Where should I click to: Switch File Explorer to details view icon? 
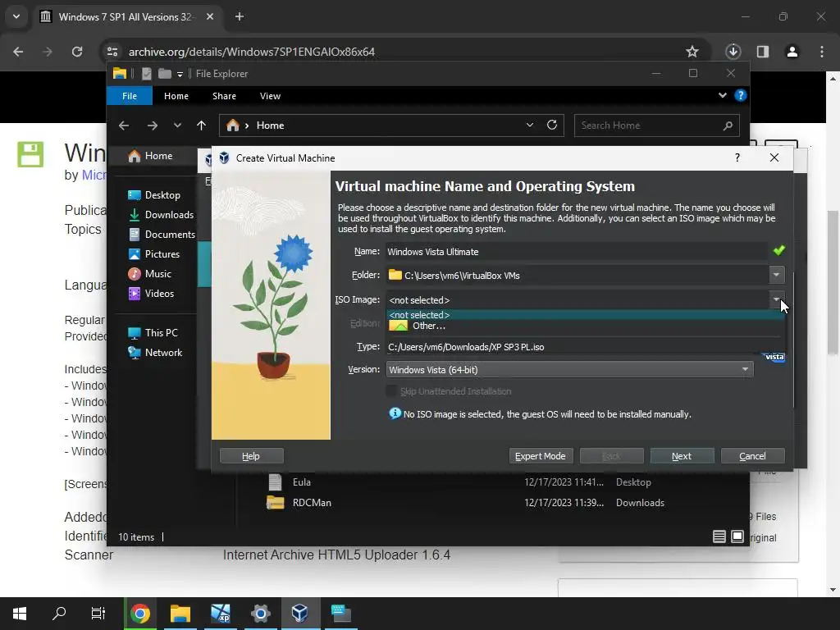pyautogui.click(x=719, y=536)
